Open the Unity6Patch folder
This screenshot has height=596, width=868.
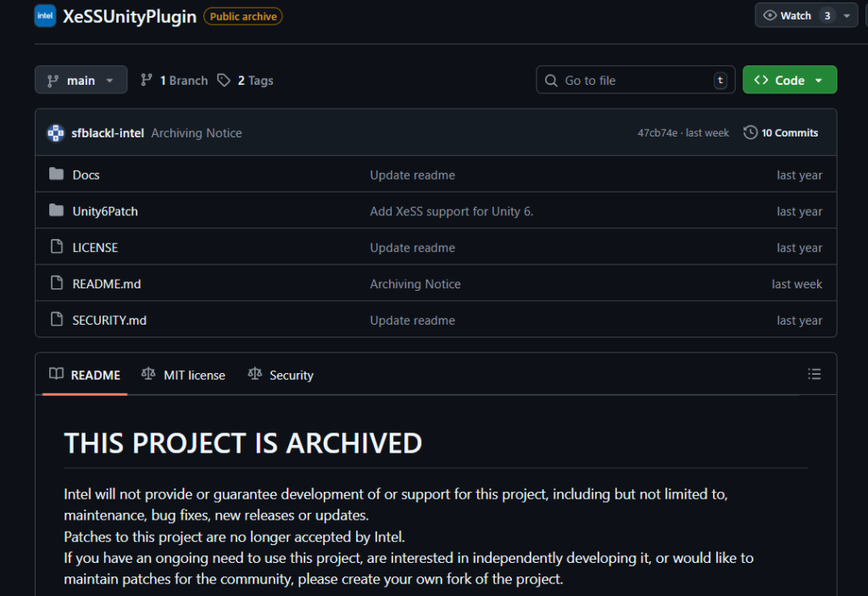pyautogui.click(x=105, y=211)
